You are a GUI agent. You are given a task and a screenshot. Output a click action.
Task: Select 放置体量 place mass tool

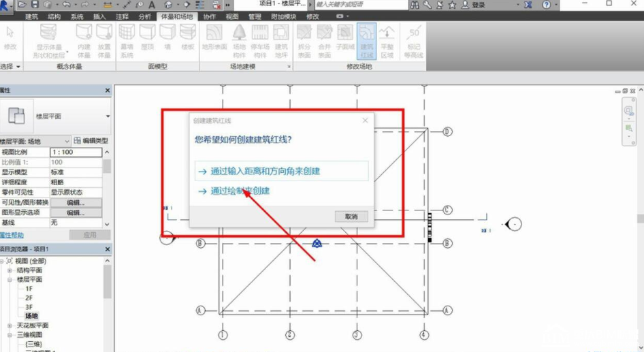click(x=104, y=41)
